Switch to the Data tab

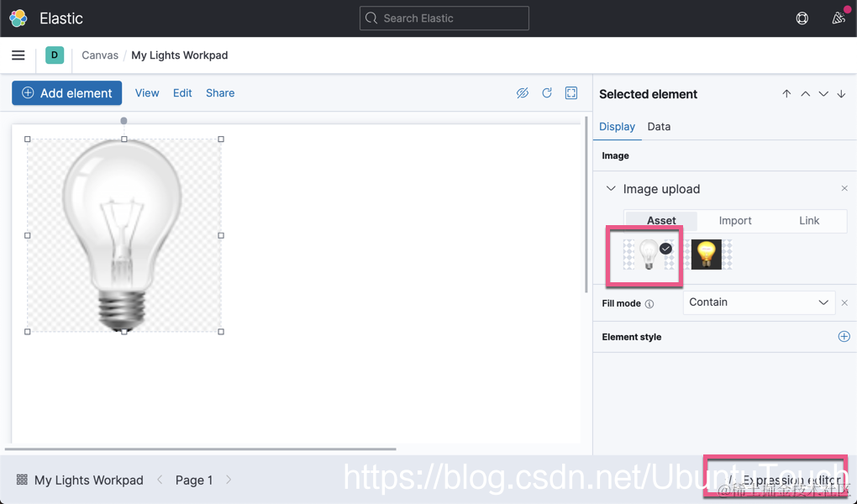[659, 127]
